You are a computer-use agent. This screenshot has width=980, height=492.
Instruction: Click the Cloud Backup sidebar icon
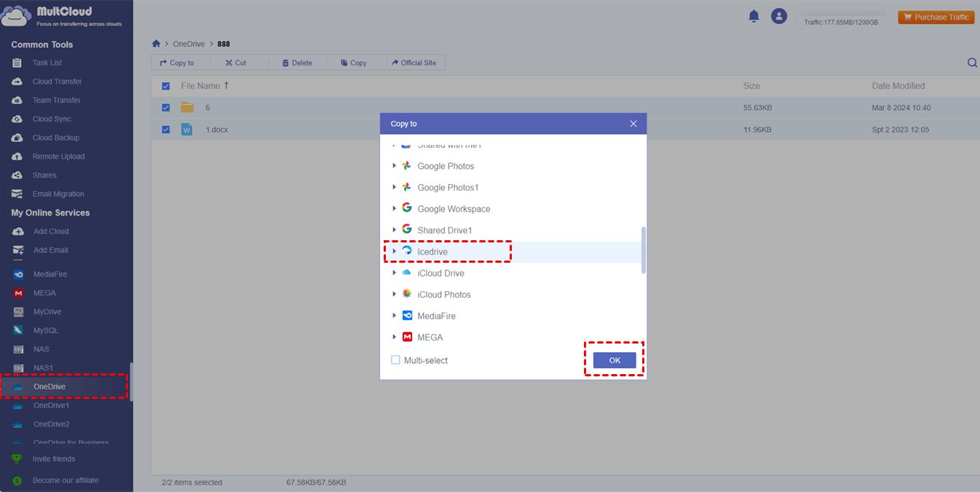click(17, 138)
